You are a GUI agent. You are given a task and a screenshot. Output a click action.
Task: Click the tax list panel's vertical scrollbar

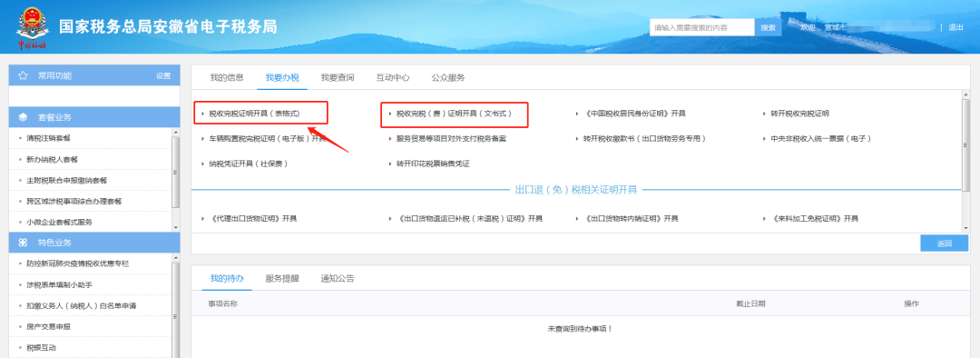[965, 164]
